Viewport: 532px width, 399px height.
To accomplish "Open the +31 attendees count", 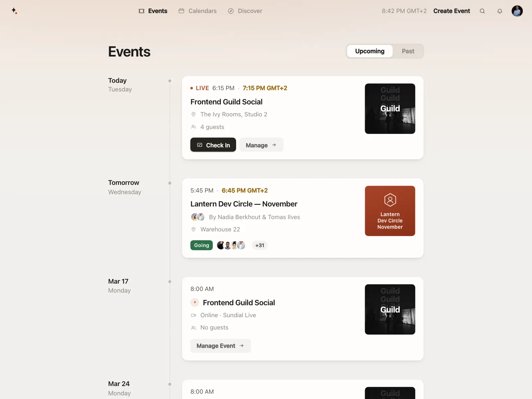I will point(260,245).
